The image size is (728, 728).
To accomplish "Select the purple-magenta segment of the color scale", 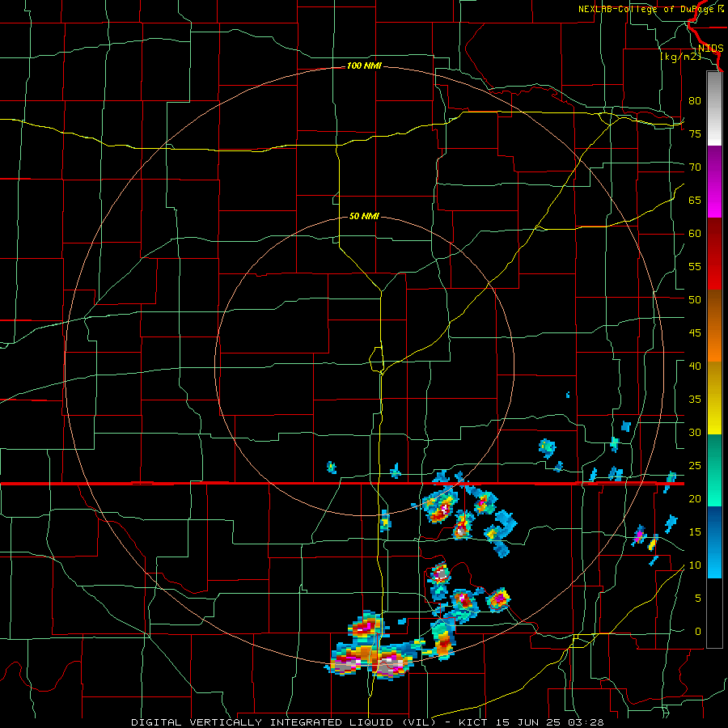I will click(x=714, y=181).
